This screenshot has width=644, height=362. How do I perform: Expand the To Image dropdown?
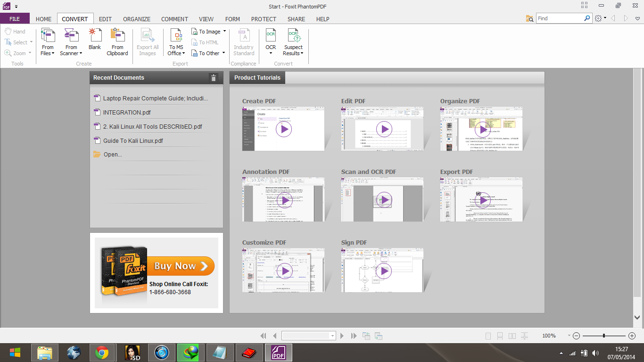click(x=224, y=32)
